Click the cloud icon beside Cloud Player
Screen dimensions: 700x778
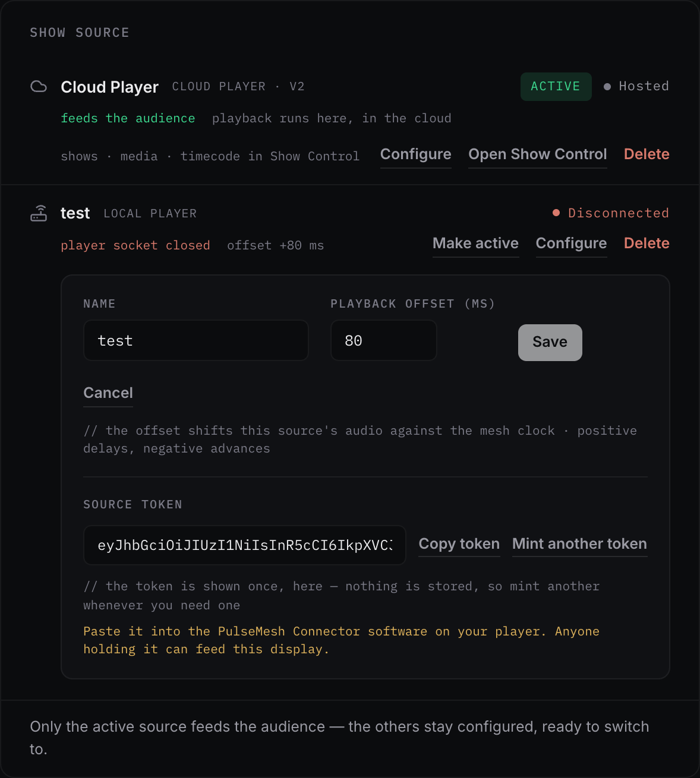[x=39, y=87]
